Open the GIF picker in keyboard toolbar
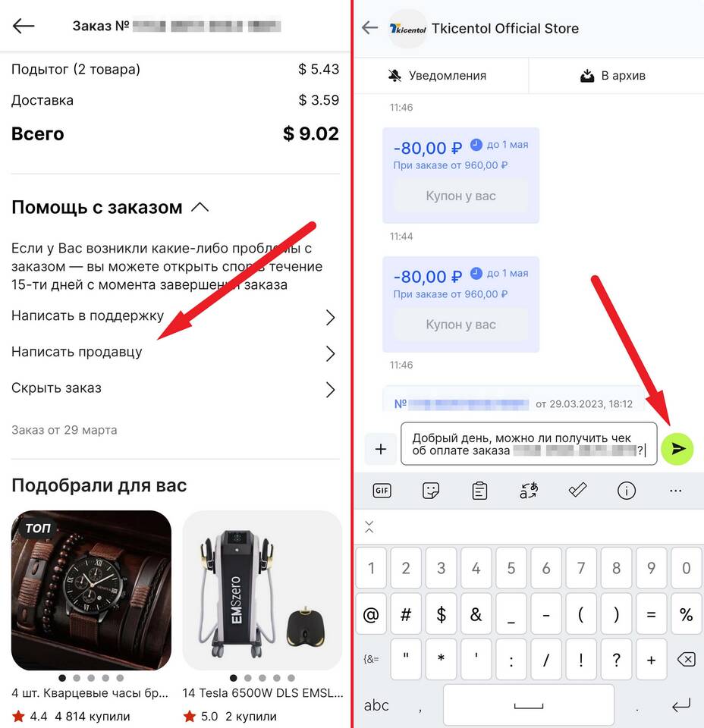 [382, 491]
